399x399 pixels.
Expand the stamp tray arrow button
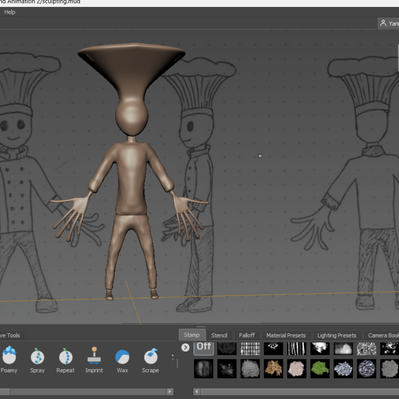pos(185,347)
